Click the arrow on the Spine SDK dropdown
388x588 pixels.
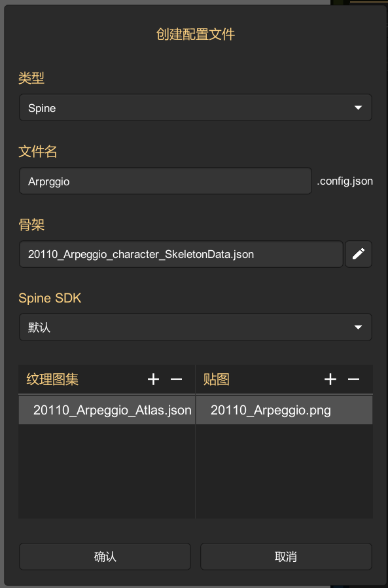(358, 327)
